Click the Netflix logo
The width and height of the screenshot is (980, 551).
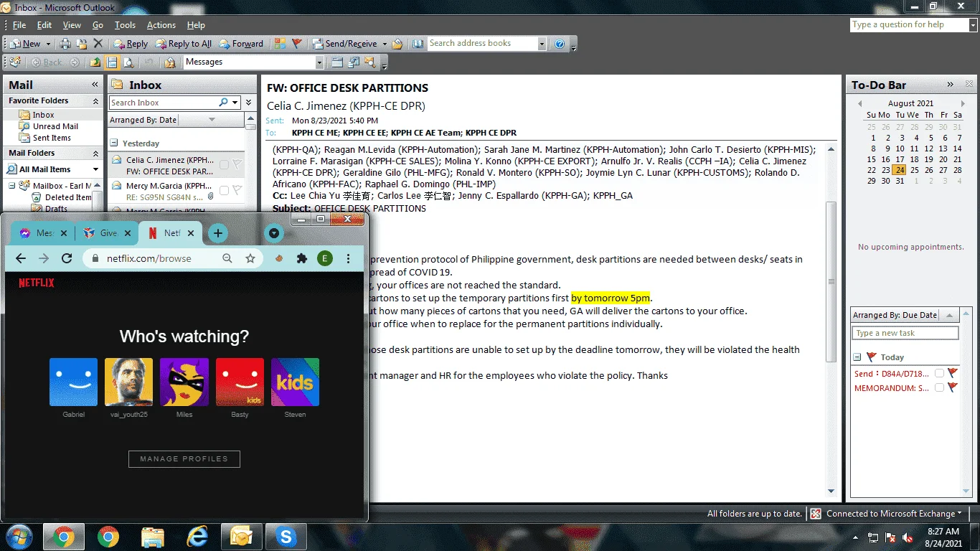37,283
